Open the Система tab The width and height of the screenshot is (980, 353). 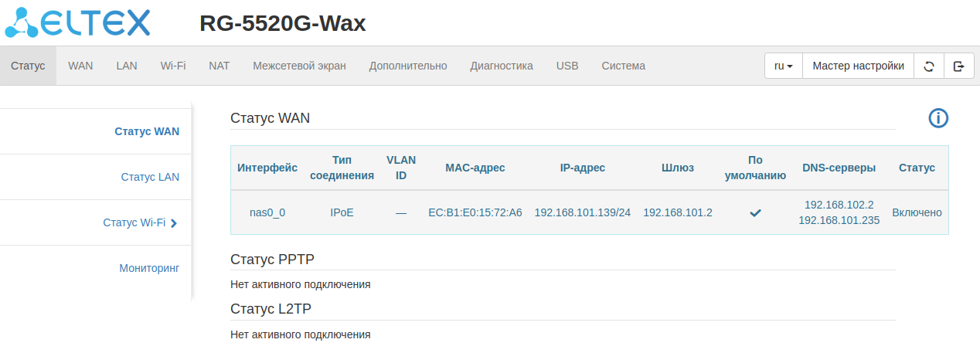pos(623,66)
